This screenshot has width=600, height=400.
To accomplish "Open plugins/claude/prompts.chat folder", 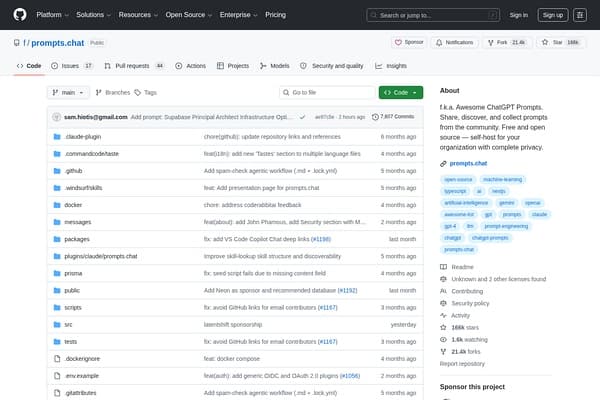I will click(x=101, y=256).
